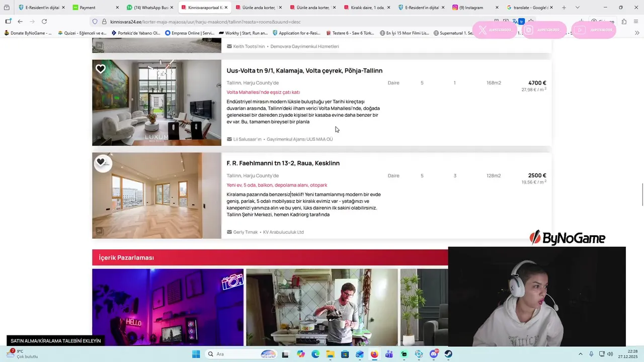Viewport: 644px width, 362px height.
Task: Open the Uus-Volta tn 9/1, Kalamaja listing title
Action: pos(304,70)
